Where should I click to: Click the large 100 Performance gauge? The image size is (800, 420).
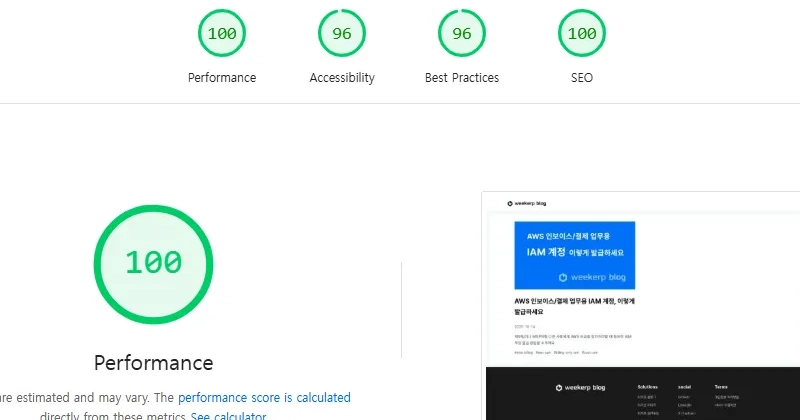coord(154,264)
